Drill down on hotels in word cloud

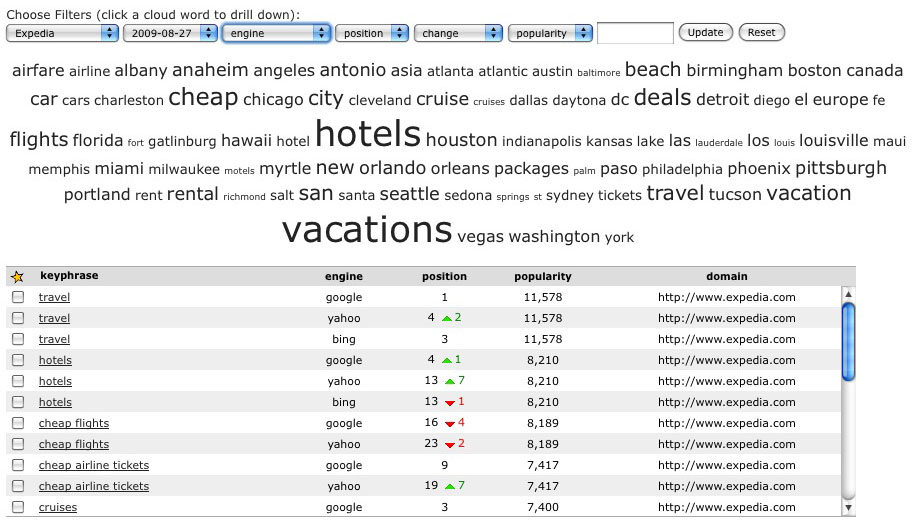click(368, 135)
